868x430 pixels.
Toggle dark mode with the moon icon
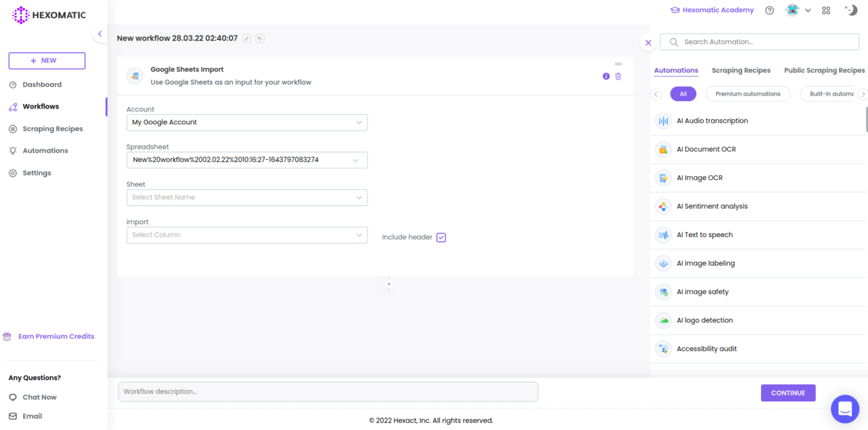851,9
